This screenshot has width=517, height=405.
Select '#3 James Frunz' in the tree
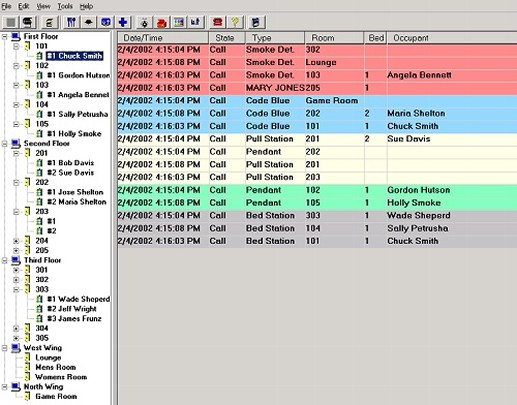click(x=74, y=319)
